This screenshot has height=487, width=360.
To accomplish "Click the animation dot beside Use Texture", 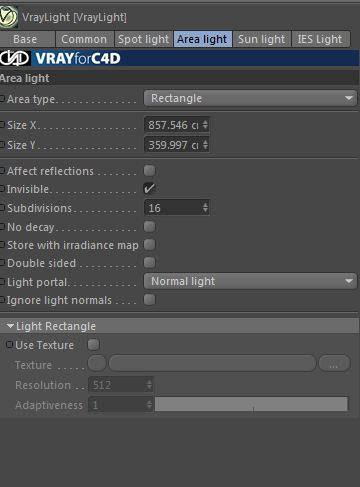I will [x=9, y=344].
